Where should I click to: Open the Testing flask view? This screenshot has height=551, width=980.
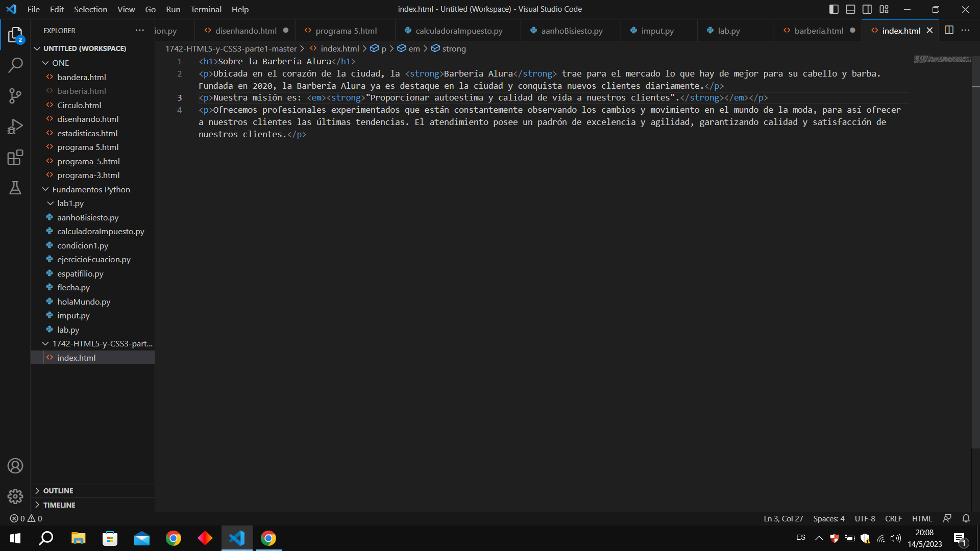[x=15, y=188]
